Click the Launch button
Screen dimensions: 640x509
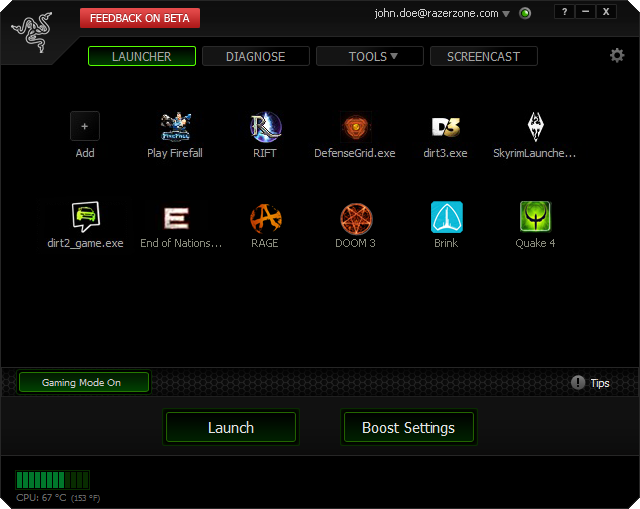pos(231,427)
